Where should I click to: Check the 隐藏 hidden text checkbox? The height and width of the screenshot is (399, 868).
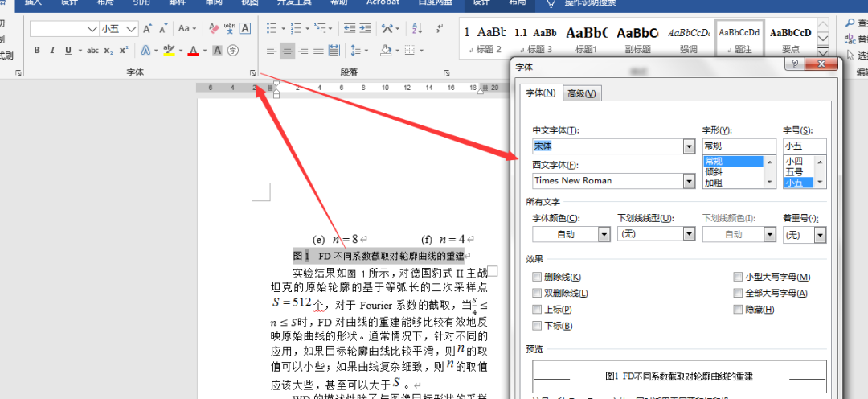[x=737, y=309]
